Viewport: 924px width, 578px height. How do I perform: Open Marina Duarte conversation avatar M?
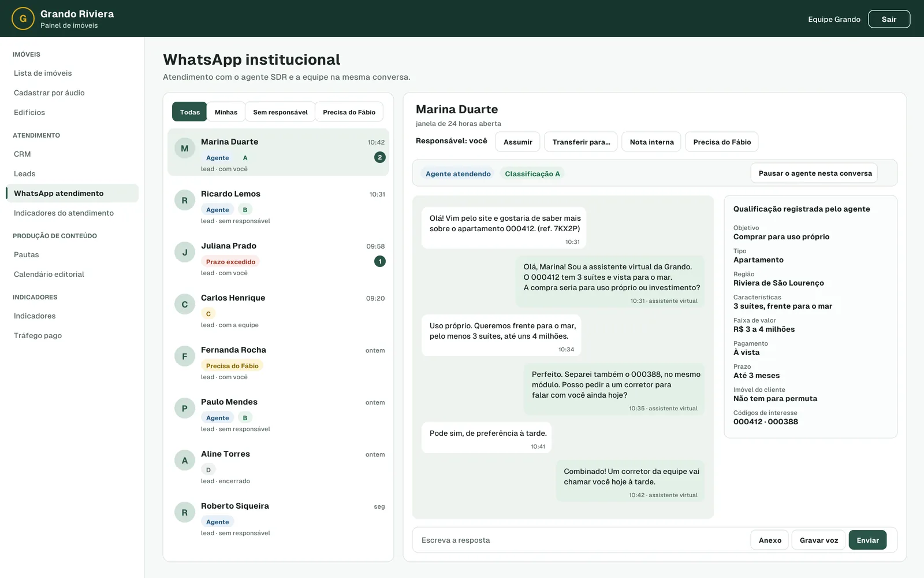(x=185, y=149)
